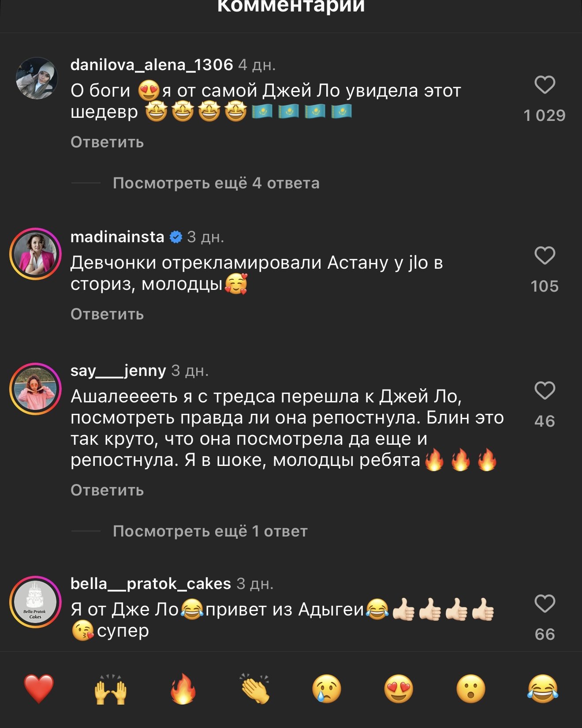Viewport: 582px width, 728px height.
Task: Insert clapping hands emoji reaction
Action: [x=255, y=689]
